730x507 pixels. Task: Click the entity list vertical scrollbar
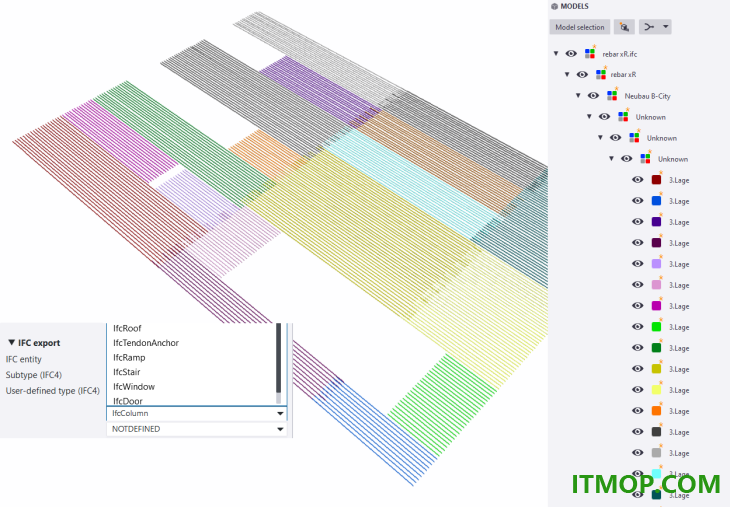(278, 364)
